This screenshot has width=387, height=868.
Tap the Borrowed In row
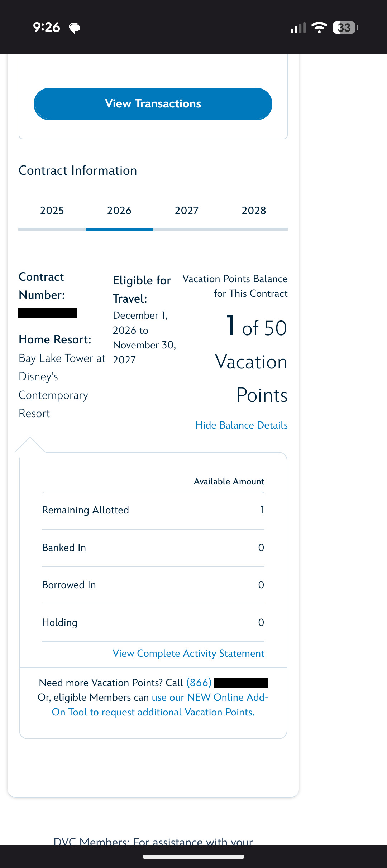[x=153, y=585]
